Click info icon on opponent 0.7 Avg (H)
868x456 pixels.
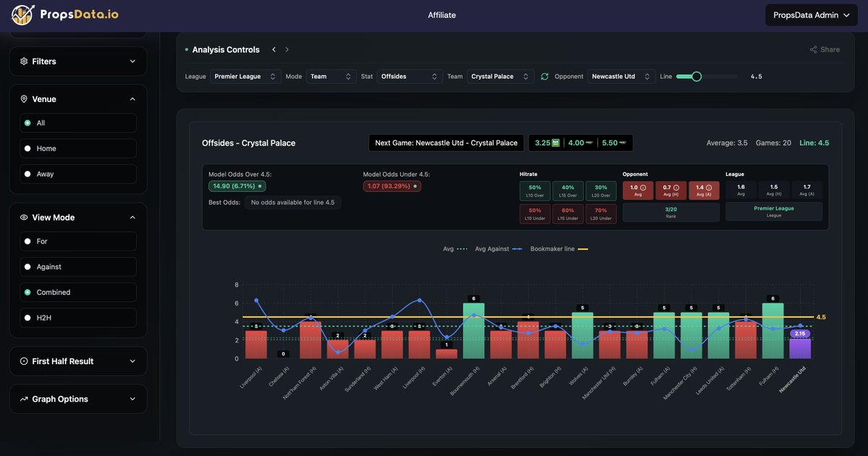click(676, 187)
